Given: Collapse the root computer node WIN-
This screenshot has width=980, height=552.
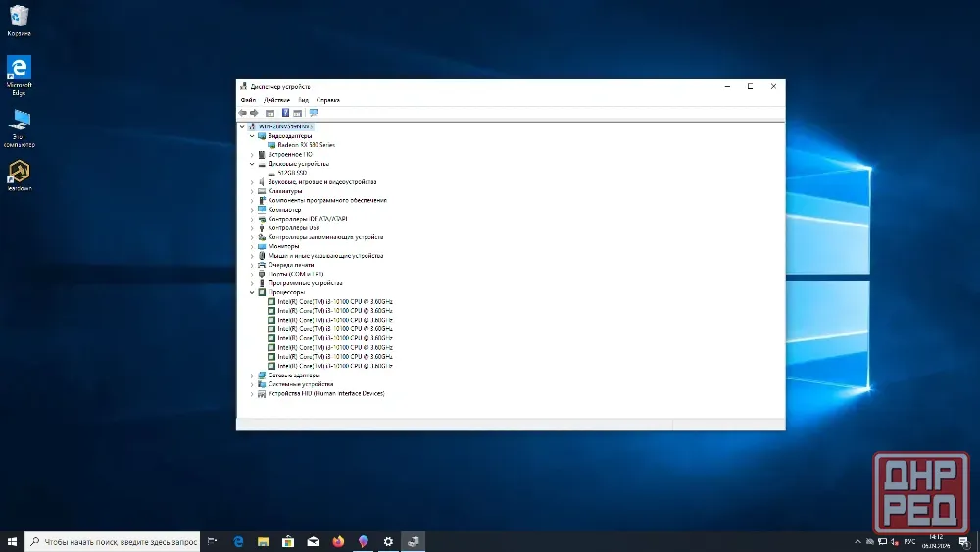Looking at the screenshot, I should coord(242,126).
